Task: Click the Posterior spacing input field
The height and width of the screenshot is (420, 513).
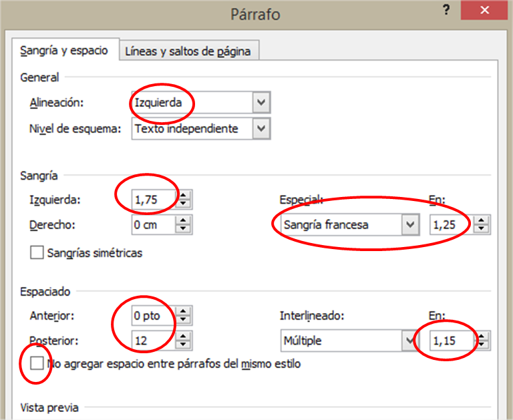Action: [152, 341]
